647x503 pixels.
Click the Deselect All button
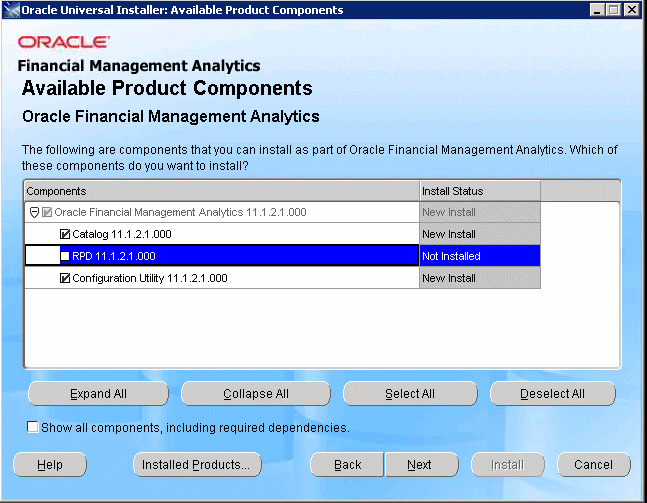(x=553, y=394)
